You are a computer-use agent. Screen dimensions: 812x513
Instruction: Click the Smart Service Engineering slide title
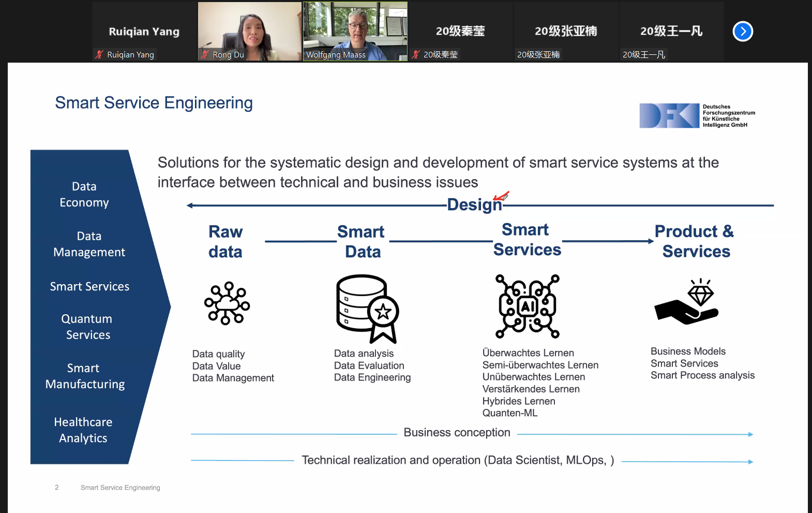[154, 103]
